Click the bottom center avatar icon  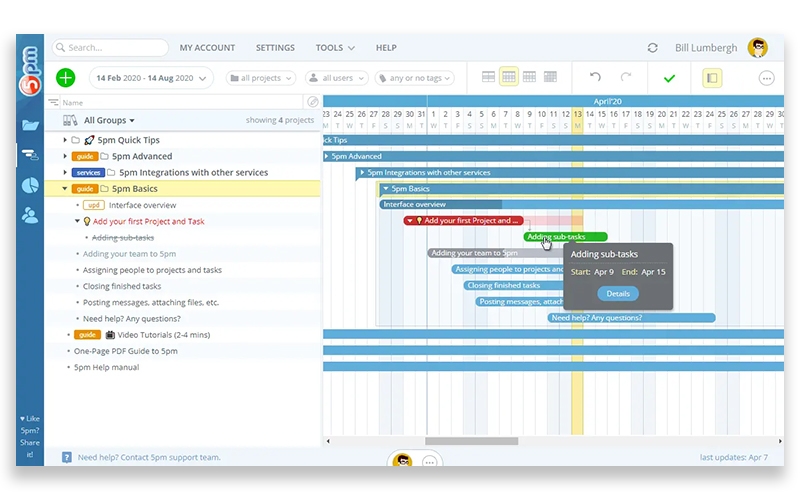coord(403,460)
